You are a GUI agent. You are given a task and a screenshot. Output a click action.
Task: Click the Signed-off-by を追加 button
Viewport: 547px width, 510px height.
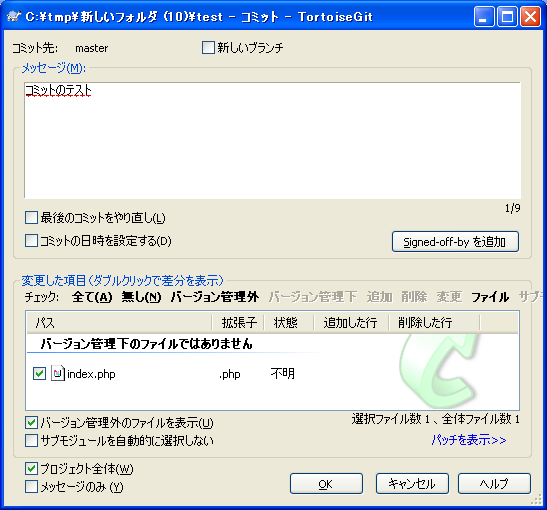[x=455, y=241]
